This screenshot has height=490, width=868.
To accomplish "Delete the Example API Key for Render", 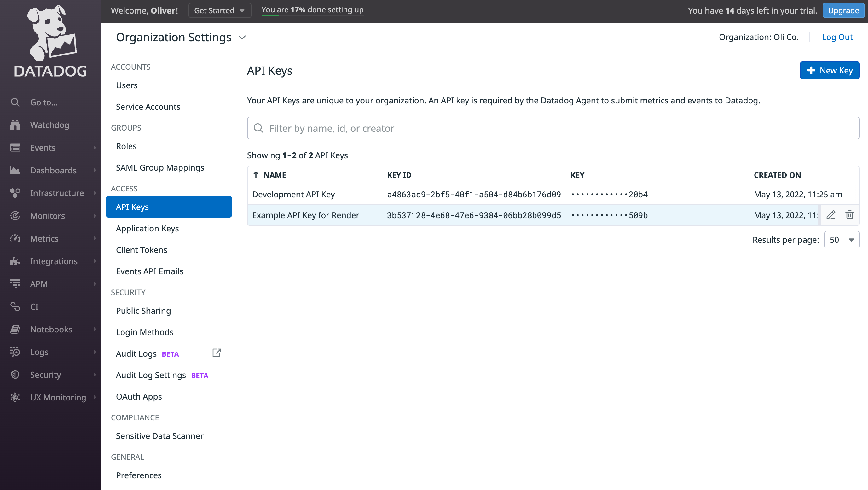I will 850,215.
